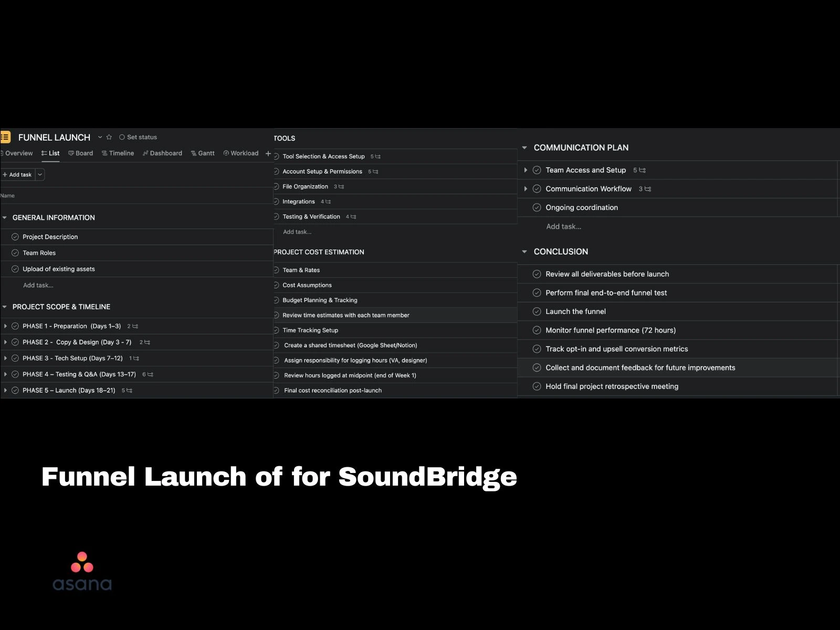Click check icon for Review all deliverables before launch
840x630 pixels.
pos(537,274)
